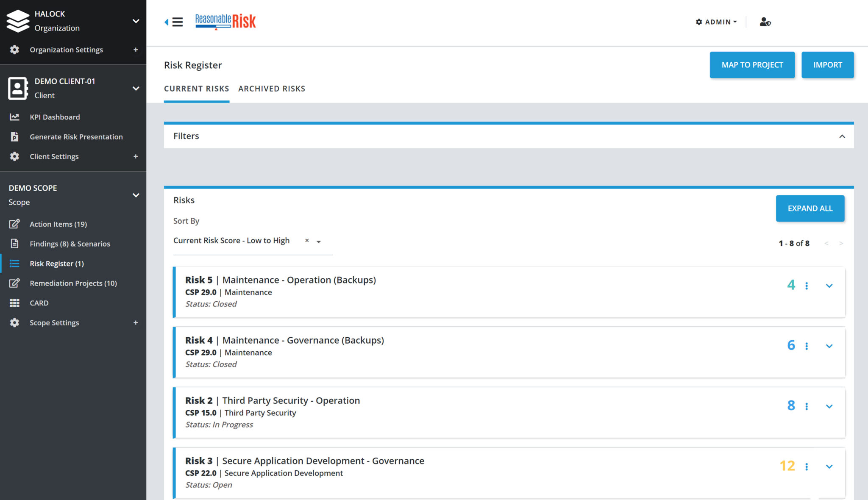Viewport: 868px width, 500px height.
Task: Click the EXPAND ALL button
Action: click(x=810, y=208)
